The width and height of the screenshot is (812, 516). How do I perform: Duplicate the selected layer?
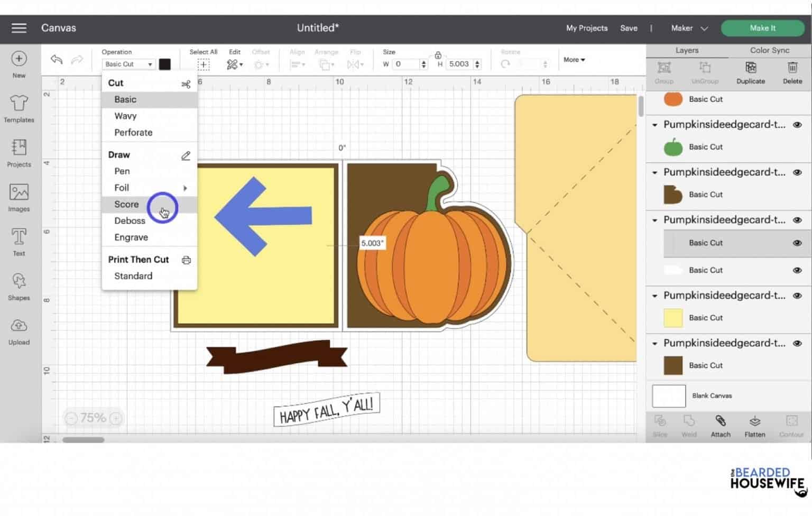[750, 72]
